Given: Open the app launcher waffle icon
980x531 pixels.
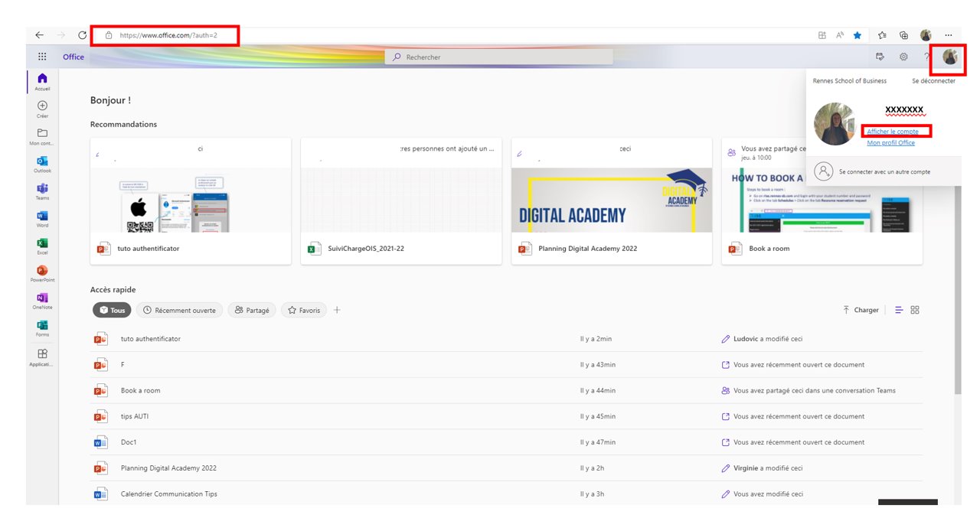Looking at the screenshot, I should click(42, 57).
